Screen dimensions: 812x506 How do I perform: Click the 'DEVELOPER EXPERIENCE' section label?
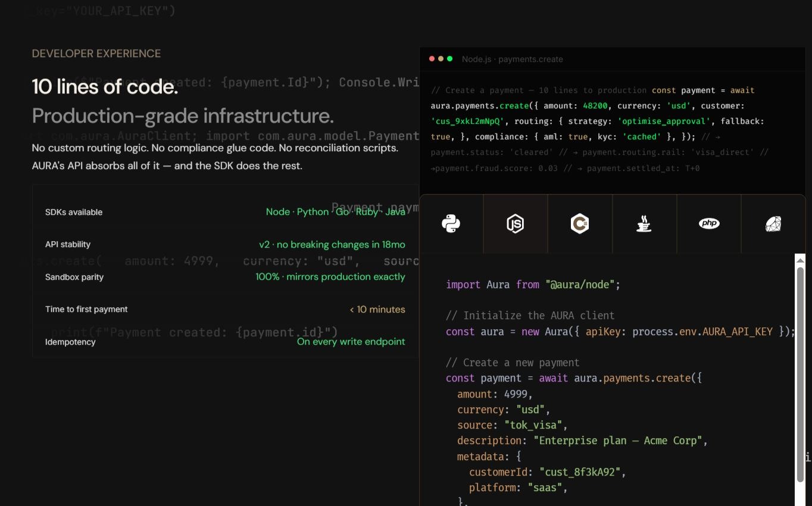(x=96, y=54)
